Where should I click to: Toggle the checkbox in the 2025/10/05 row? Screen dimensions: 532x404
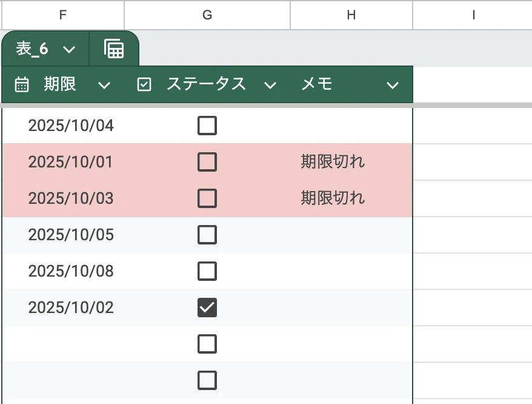click(x=207, y=235)
